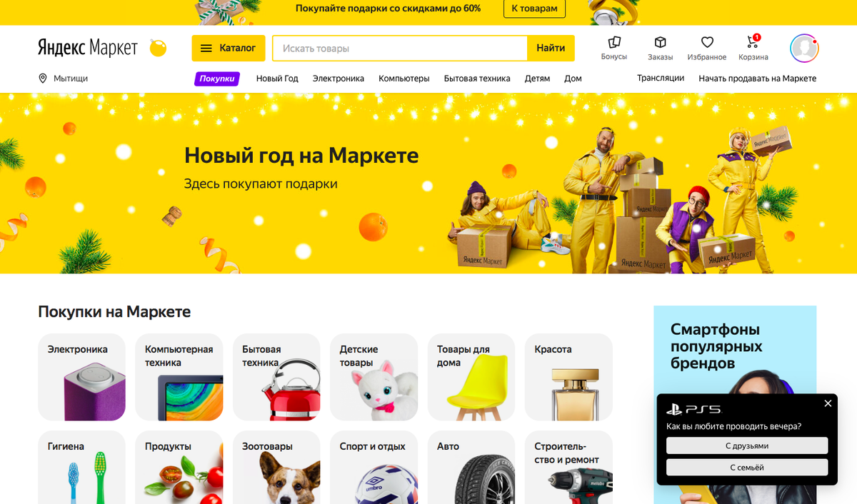Screen dimensions: 857x504
Task: Click the Искать товары search field
Action: click(400, 48)
